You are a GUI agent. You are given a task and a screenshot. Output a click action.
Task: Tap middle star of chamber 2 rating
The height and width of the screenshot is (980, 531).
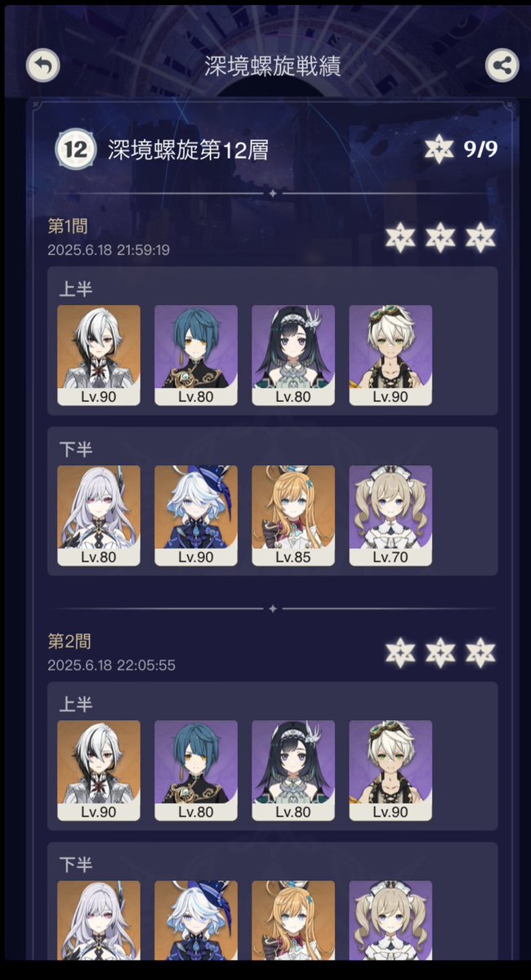coord(440,653)
